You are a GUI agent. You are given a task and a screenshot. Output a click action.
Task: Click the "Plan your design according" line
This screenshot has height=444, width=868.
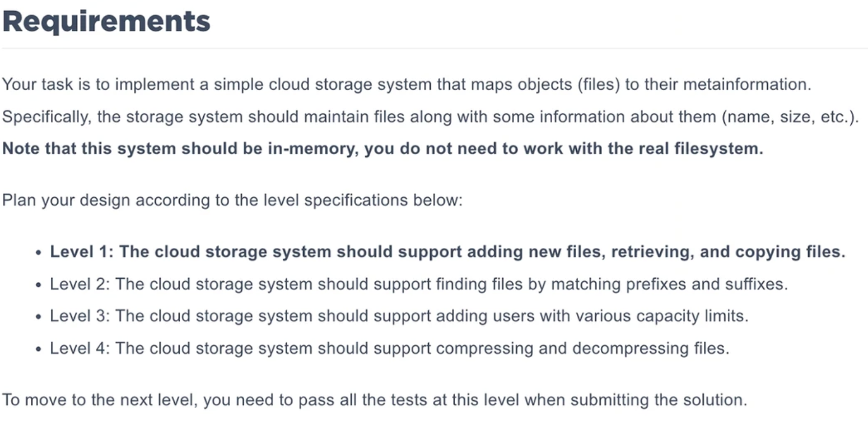232,200
